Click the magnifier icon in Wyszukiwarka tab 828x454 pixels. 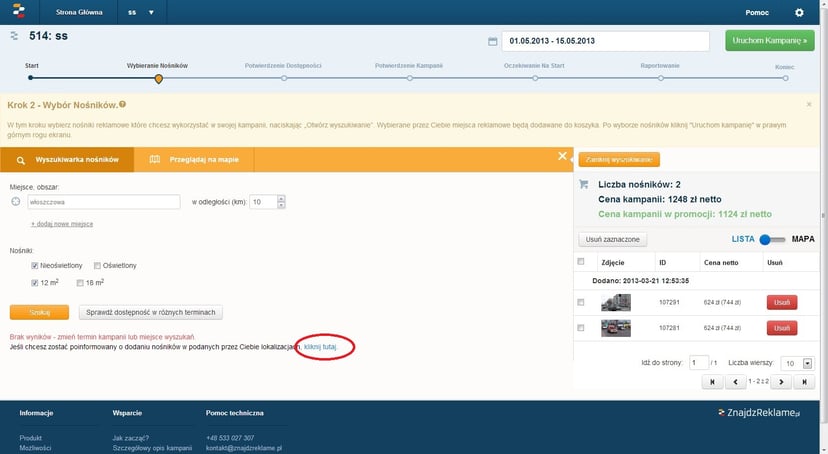21,160
